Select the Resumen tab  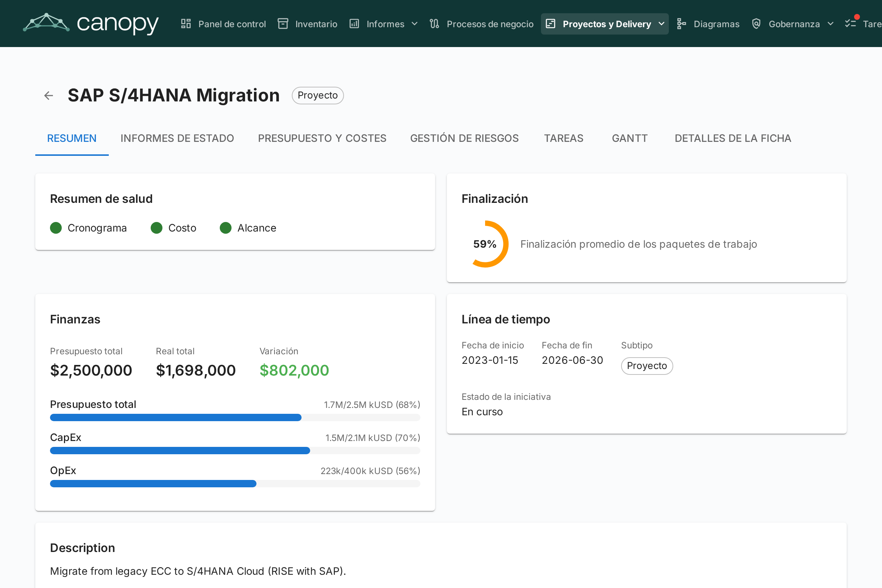coord(72,139)
